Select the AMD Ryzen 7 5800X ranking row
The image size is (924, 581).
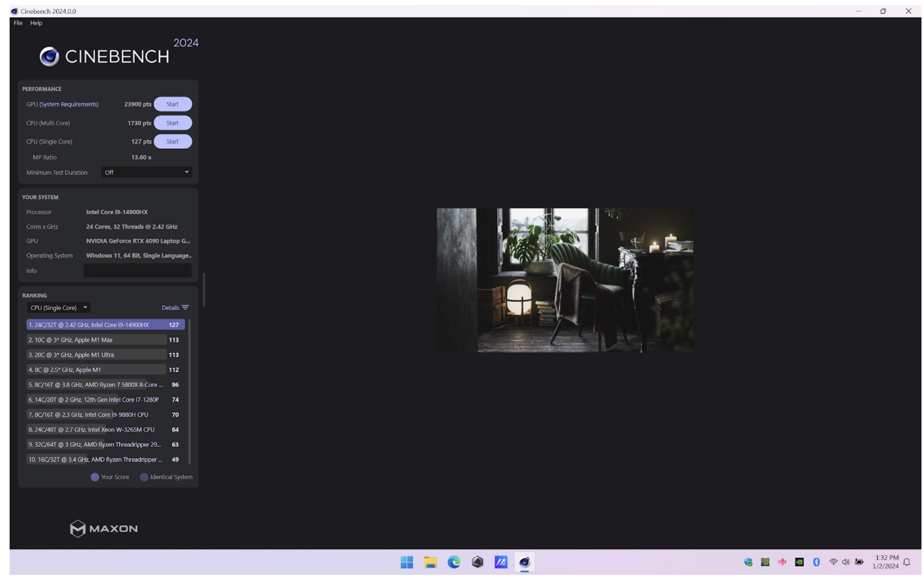point(106,385)
